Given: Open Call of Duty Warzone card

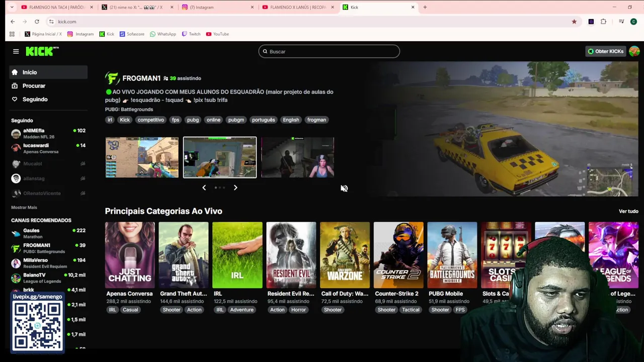Looking at the screenshot, I should point(345,255).
